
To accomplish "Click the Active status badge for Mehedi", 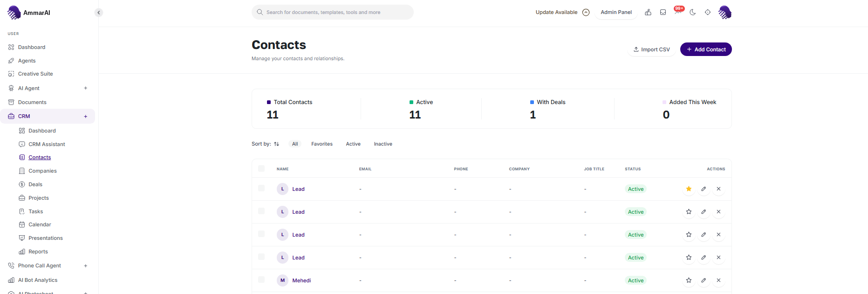I will [x=636, y=280].
